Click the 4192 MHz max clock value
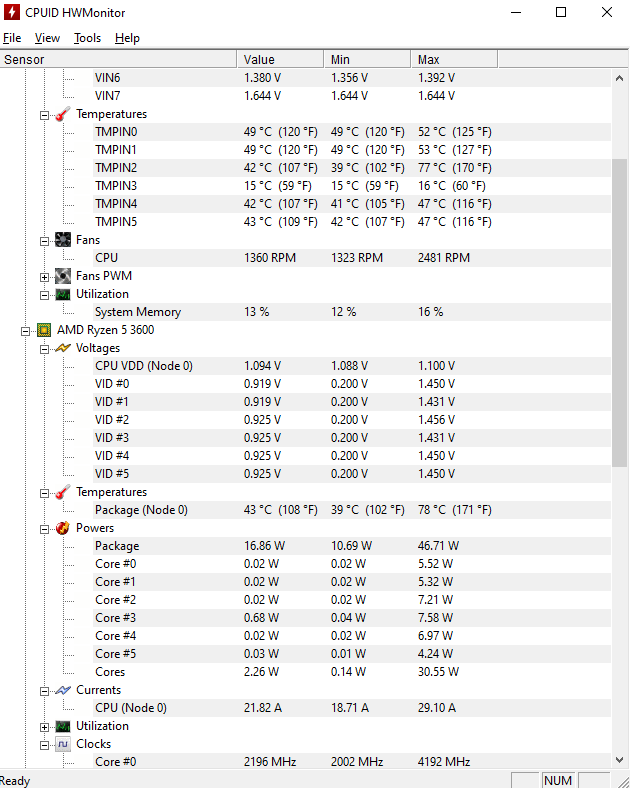The image size is (630, 788). [444, 762]
